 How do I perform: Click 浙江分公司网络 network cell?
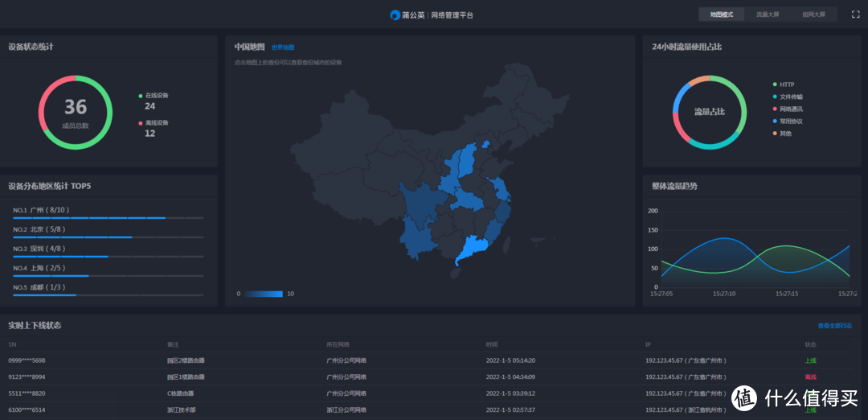346,410
